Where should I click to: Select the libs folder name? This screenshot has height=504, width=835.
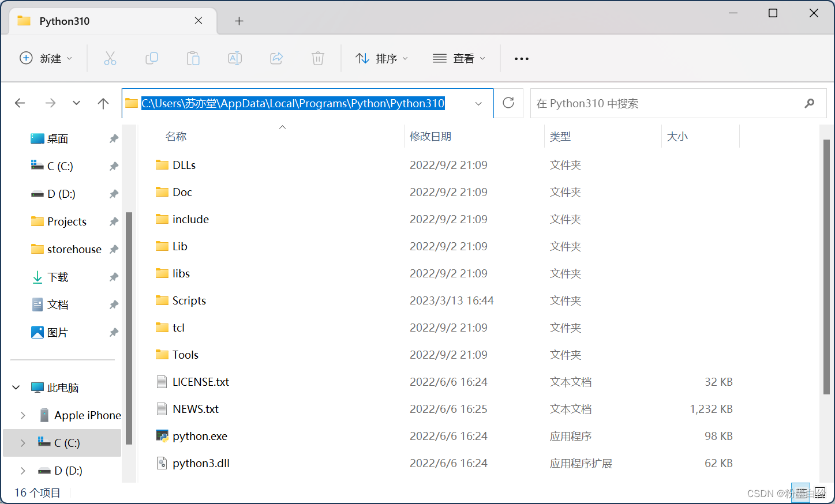point(181,273)
